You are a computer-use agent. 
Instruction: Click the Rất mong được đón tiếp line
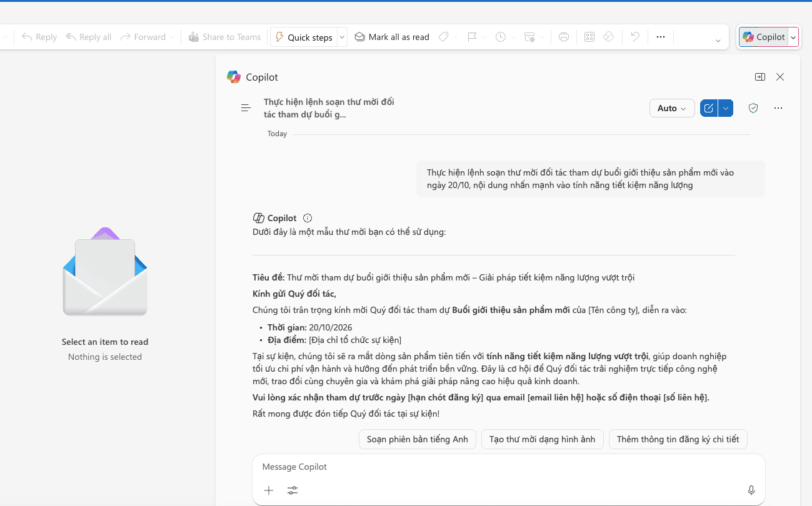(x=346, y=414)
